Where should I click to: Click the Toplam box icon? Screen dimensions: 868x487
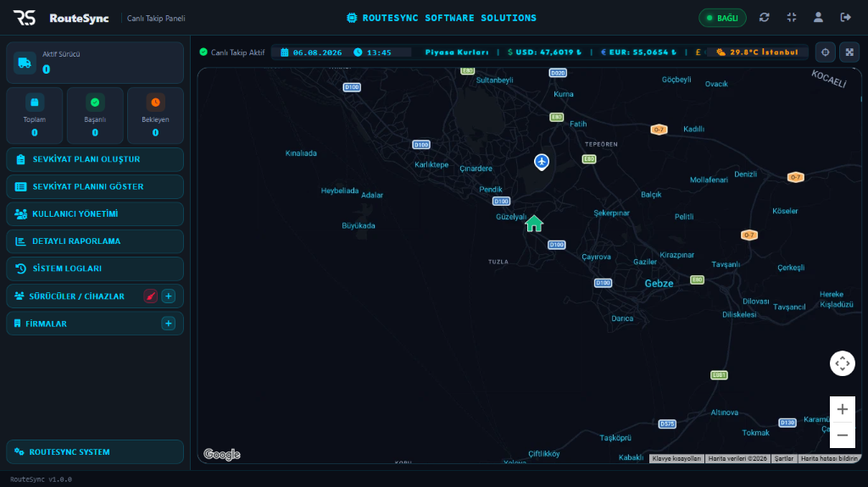point(34,102)
